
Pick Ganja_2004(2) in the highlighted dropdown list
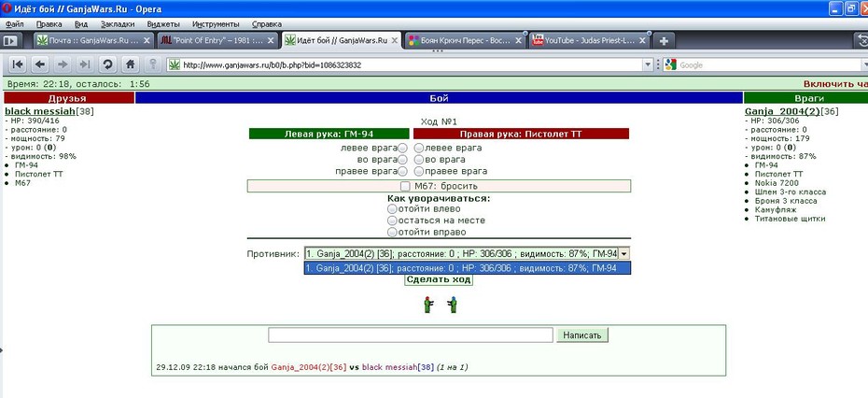pos(468,268)
